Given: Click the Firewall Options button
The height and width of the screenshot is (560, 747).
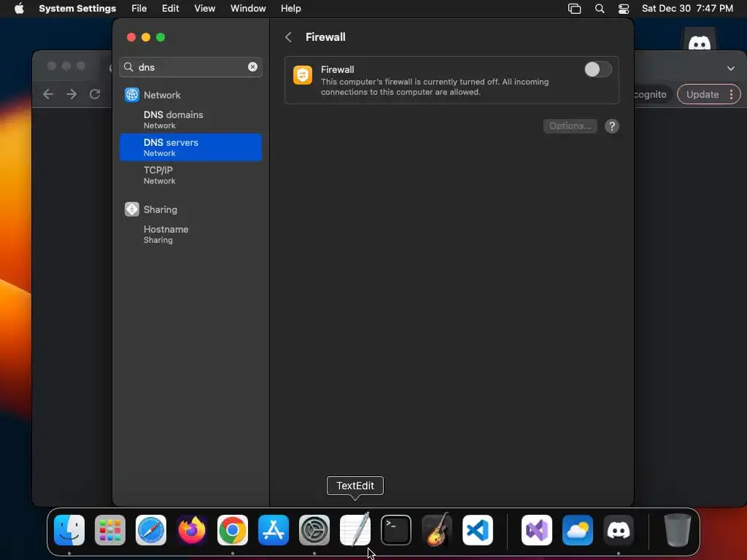Looking at the screenshot, I should tap(570, 126).
